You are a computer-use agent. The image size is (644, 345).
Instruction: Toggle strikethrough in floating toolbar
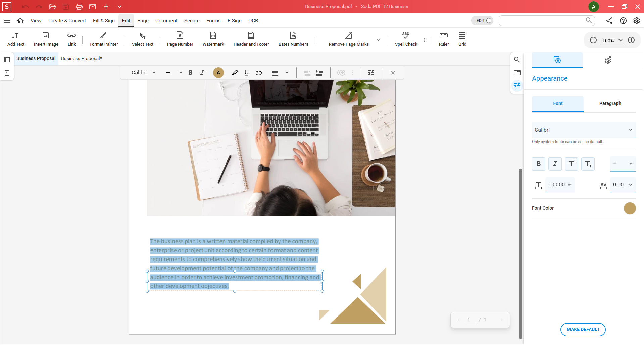tap(259, 73)
